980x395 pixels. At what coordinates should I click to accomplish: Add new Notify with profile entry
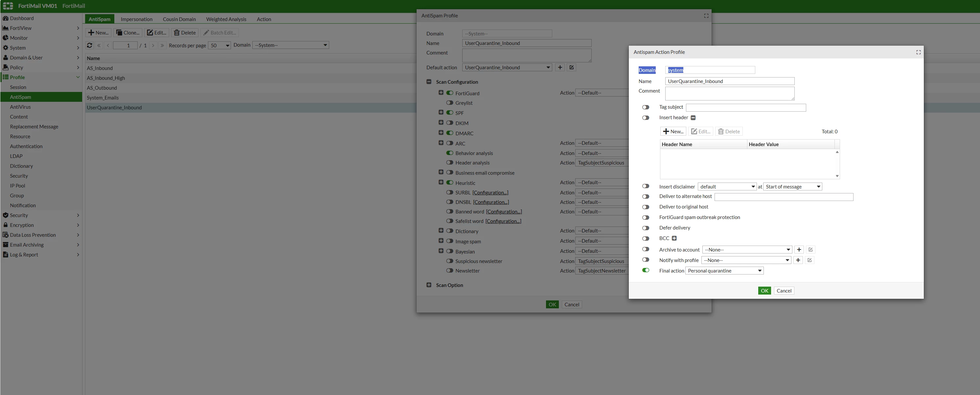[798, 260]
